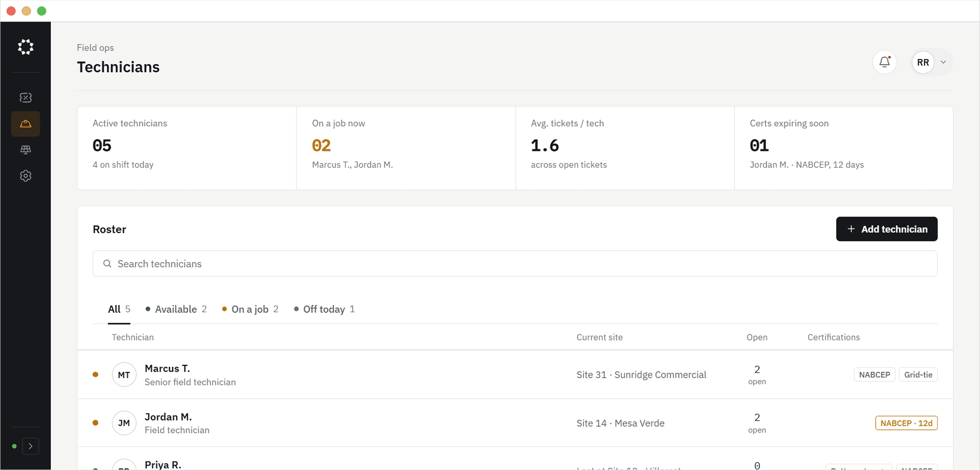Viewport: 980px width, 470px height.
Task: Focus the Search technicians field
Action: tap(515, 264)
